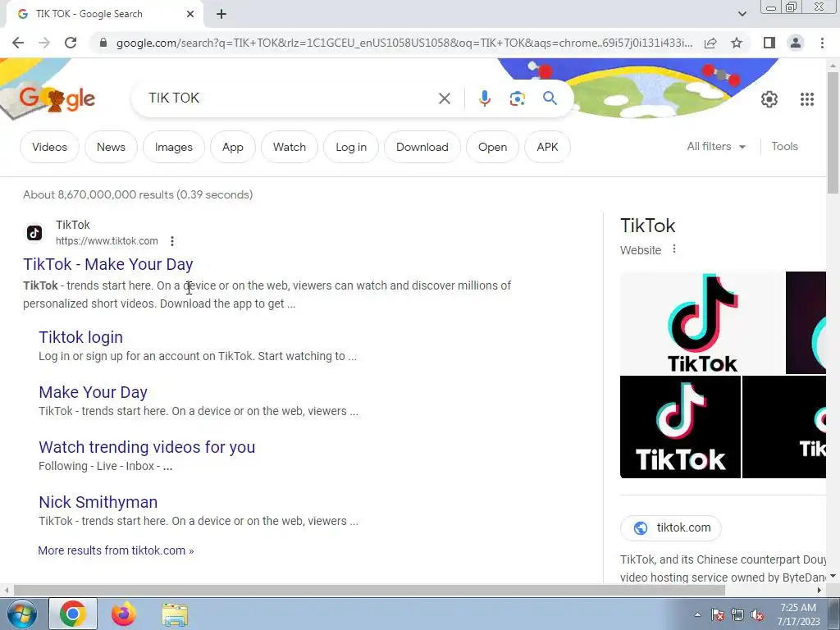Open a new tab with plus button
The height and width of the screenshot is (630, 840).
[x=221, y=14]
